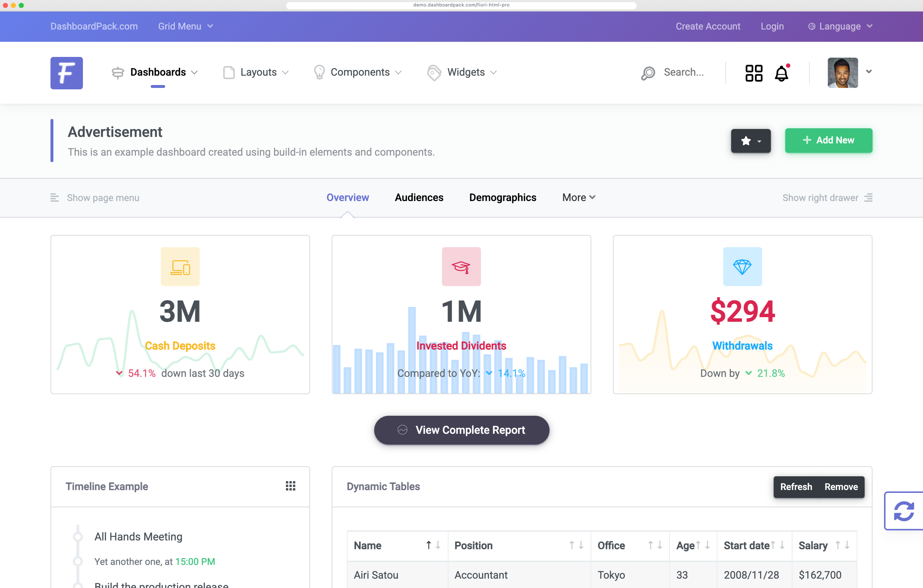Click View Complete Report button

[x=461, y=430]
